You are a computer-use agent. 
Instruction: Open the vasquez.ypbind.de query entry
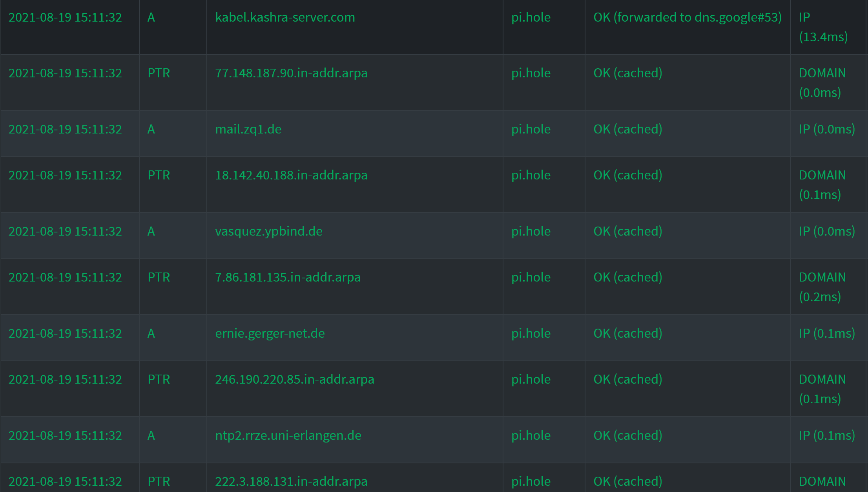click(269, 231)
